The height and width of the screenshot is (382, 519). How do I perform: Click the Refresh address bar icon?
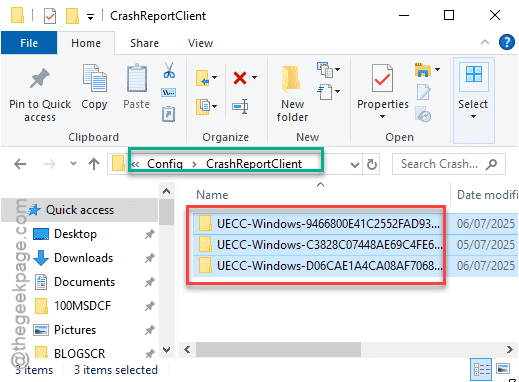tap(372, 164)
